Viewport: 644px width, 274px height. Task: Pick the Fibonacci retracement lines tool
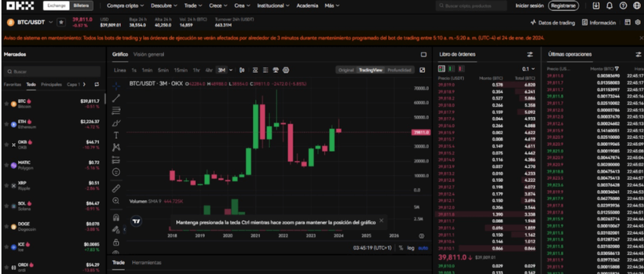tap(116, 110)
